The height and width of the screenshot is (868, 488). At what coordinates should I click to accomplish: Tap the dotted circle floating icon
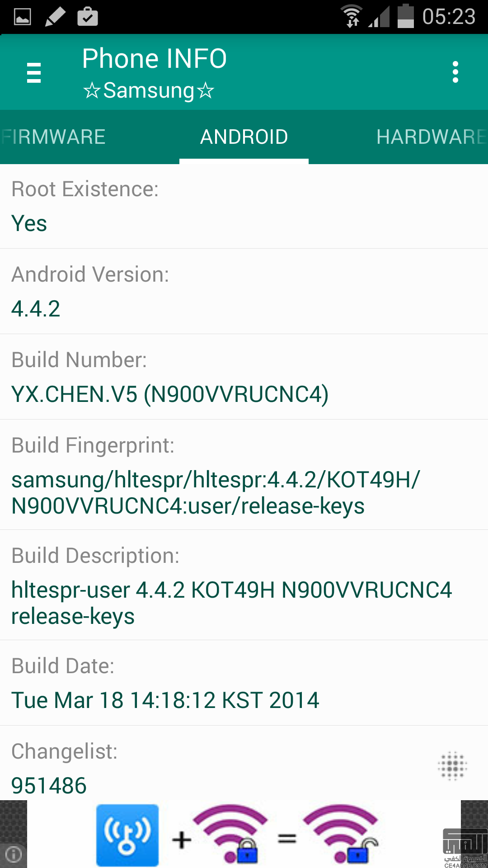point(452,766)
